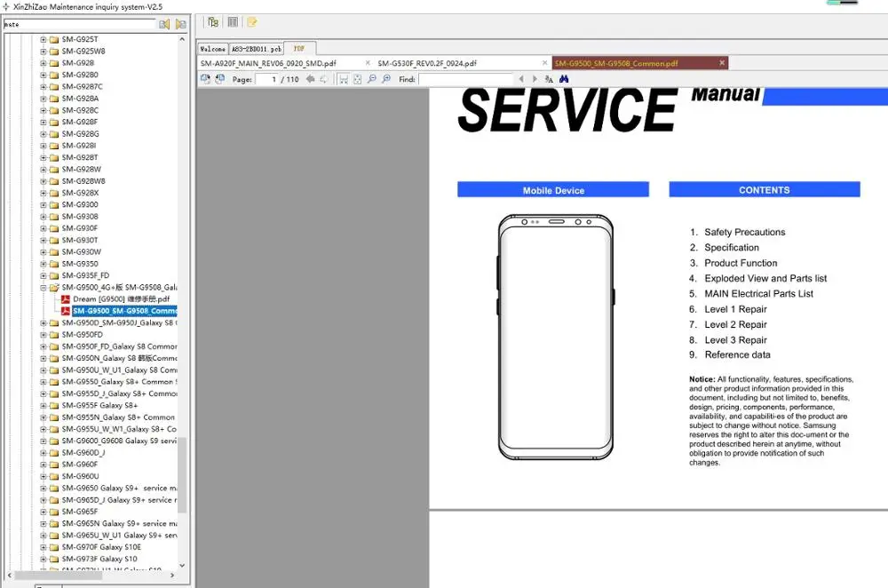Image resolution: width=888 pixels, height=588 pixels.
Task: Expand the SM-G960F folder
Action: [43, 465]
